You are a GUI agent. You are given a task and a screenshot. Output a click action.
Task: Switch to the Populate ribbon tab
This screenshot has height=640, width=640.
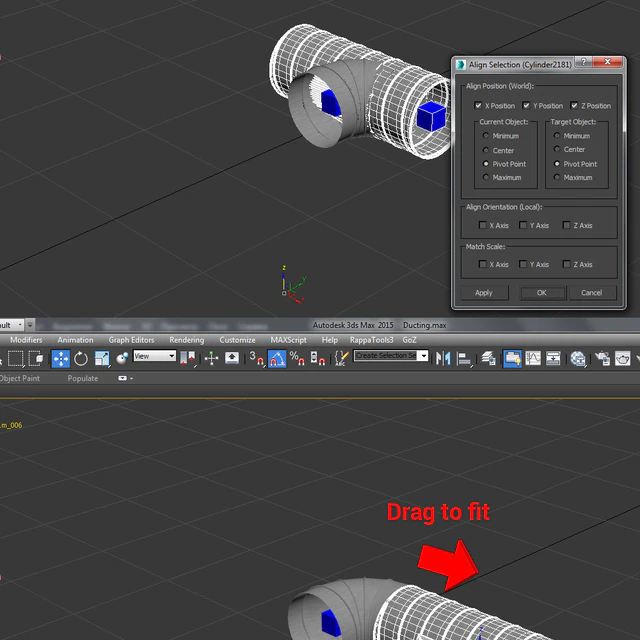[83, 378]
